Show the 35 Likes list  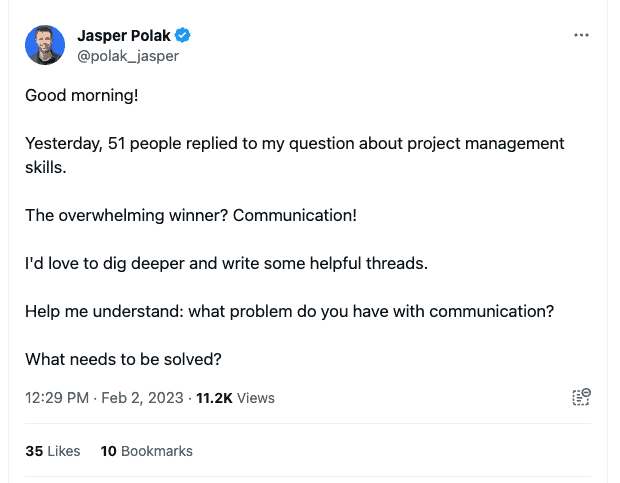pos(53,451)
